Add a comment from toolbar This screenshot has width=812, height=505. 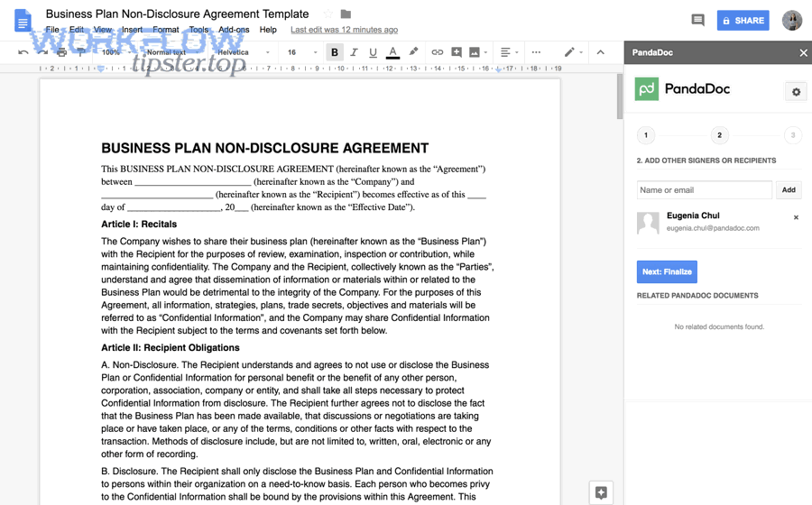click(x=457, y=52)
